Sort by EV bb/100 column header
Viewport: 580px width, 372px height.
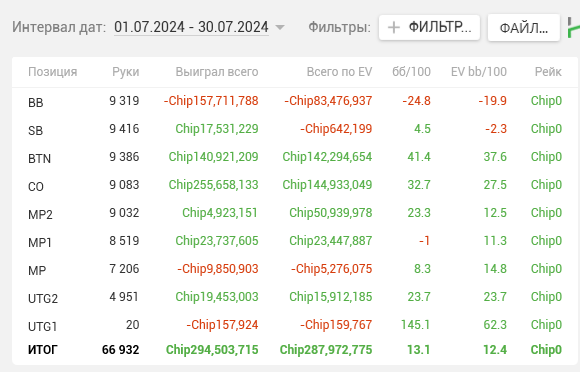click(479, 72)
